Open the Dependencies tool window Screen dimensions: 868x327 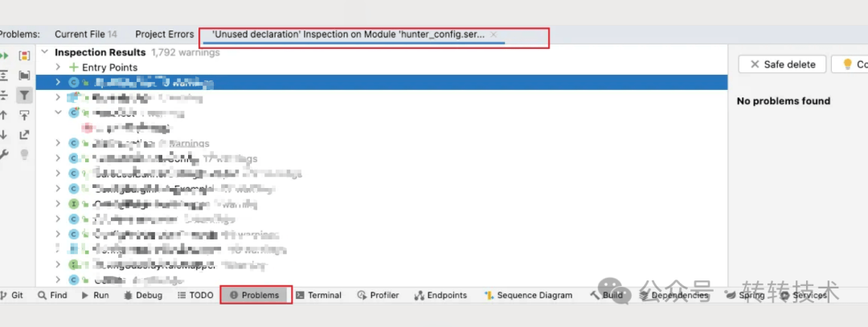(674, 295)
